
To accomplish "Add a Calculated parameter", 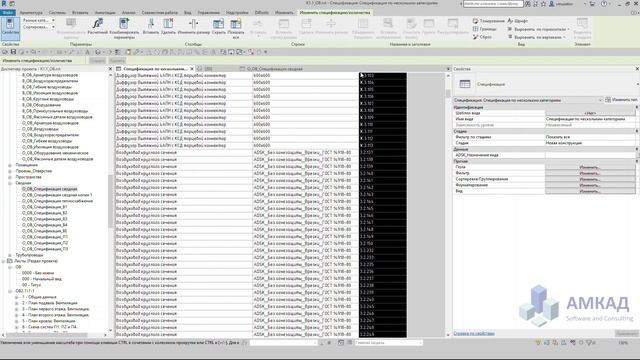I will [x=98, y=27].
